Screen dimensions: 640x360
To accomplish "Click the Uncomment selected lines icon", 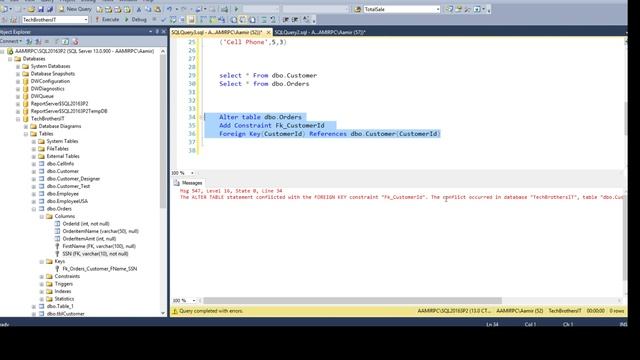I will click(273, 20).
